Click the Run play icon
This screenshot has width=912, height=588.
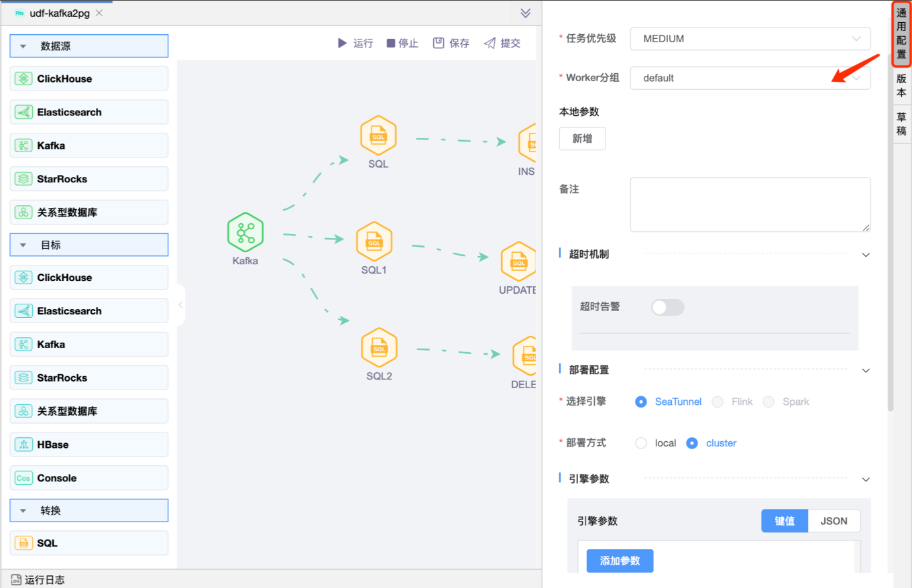click(x=342, y=43)
